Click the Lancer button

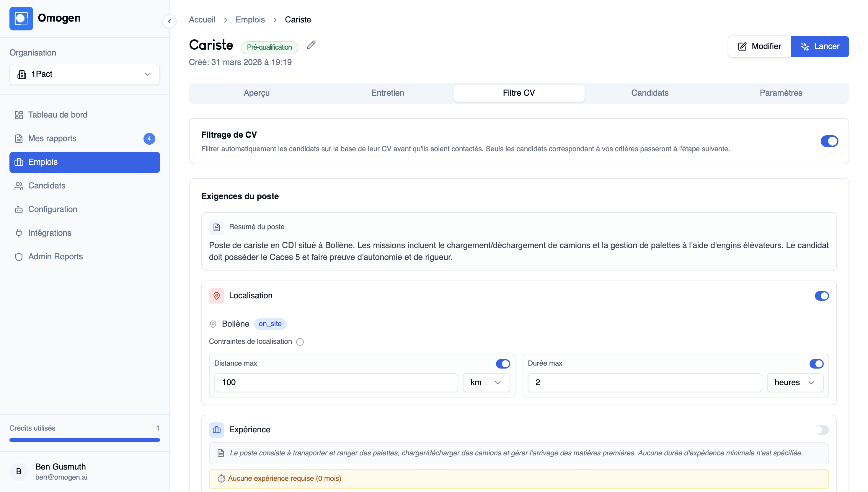pyautogui.click(x=819, y=47)
